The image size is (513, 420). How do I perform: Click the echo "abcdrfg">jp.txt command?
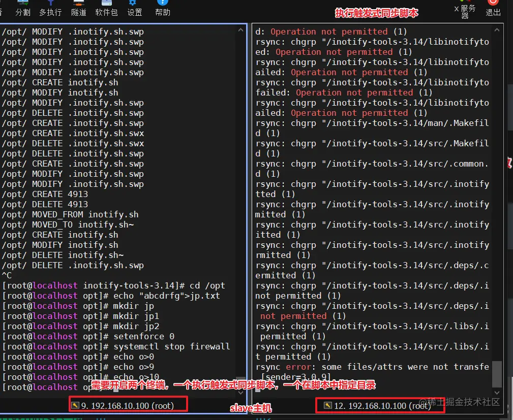pos(111,296)
